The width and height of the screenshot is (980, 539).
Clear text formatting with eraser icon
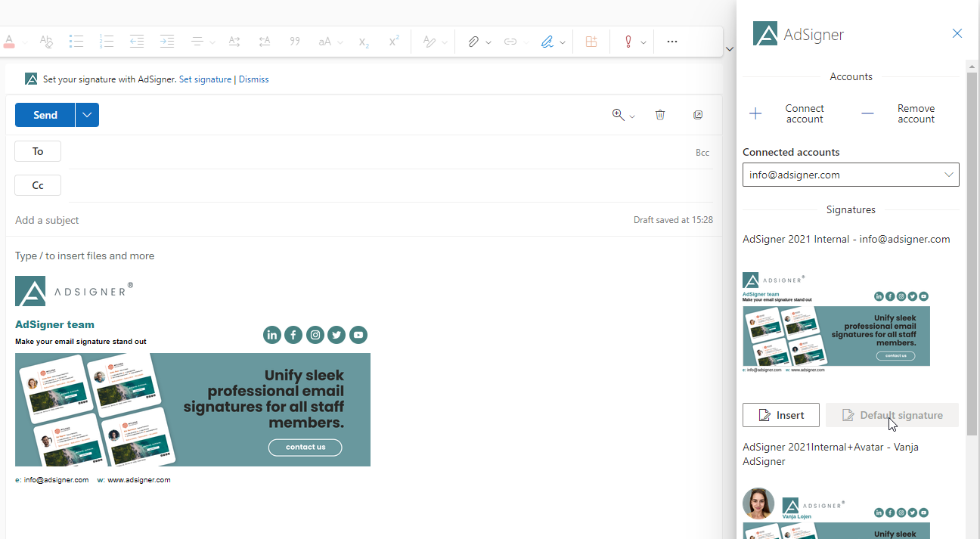pos(46,42)
